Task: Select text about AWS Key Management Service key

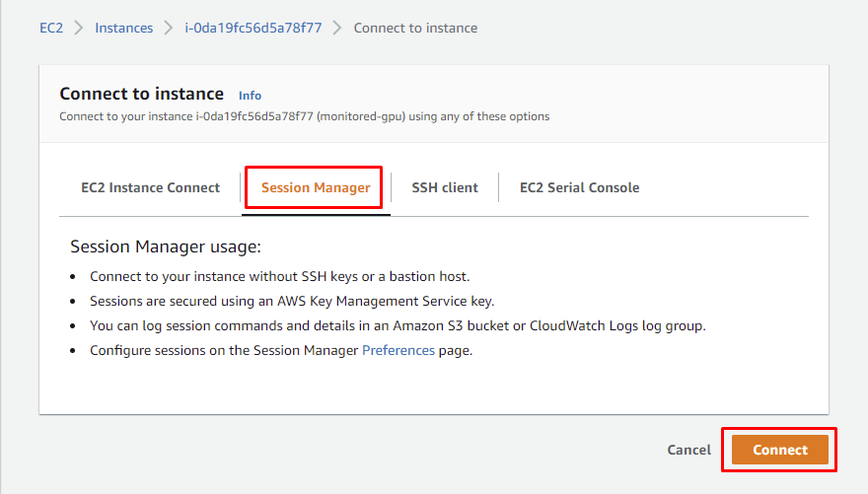Action: [292, 302]
